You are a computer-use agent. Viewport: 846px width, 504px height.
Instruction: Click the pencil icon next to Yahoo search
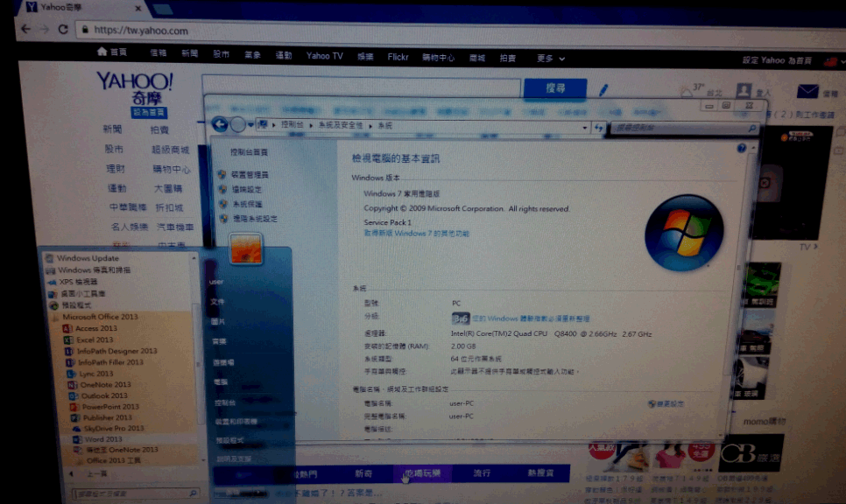(x=603, y=89)
